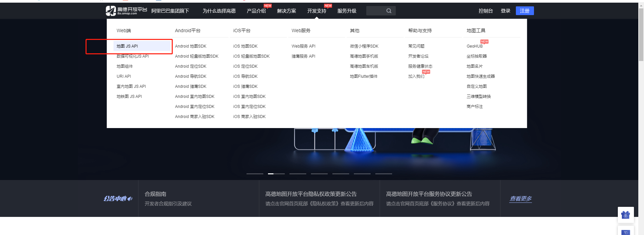Open 控制台 console link
The width and height of the screenshot is (644, 235).
coord(486,11)
